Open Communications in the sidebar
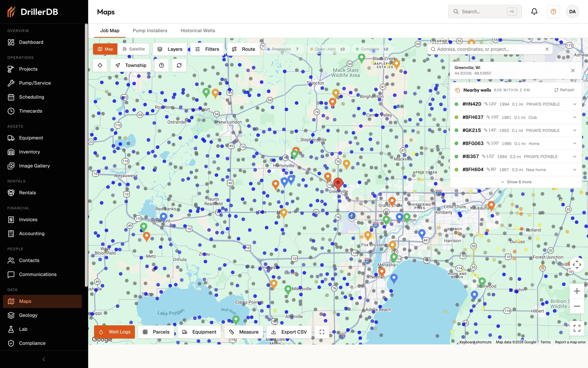Screen dimensions: 588x368 click(x=42, y=275)
